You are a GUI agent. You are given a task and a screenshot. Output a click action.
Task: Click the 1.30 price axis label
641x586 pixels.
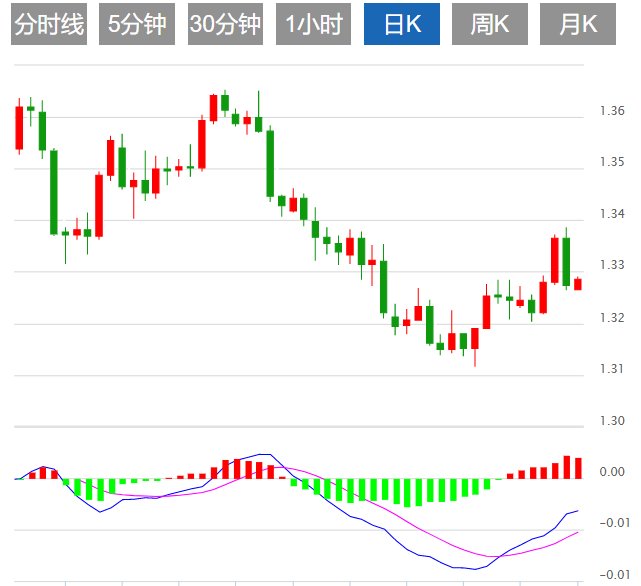click(x=611, y=421)
